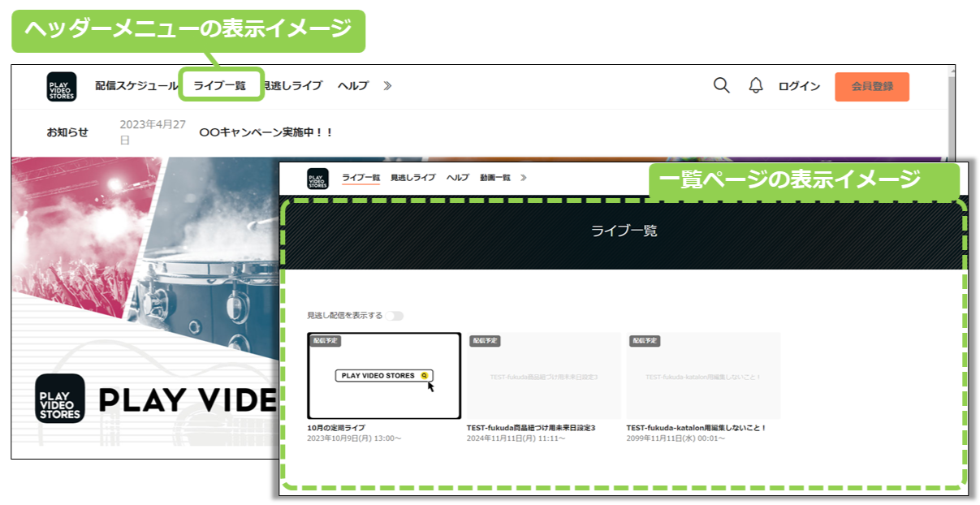The width and height of the screenshot is (980, 505).
Task: Expand the header menu with the » chevron
Action: [388, 85]
